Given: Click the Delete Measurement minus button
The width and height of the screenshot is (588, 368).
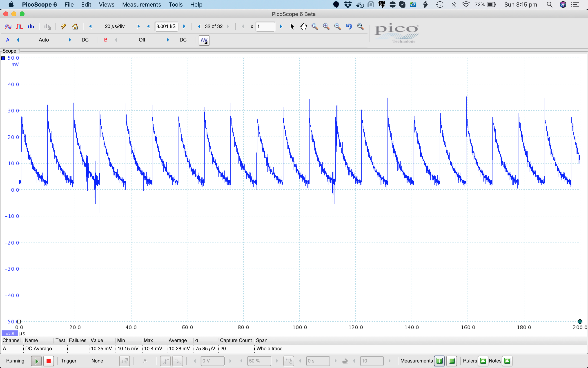Looking at the screenshot, I should click(x=452, y=361).
